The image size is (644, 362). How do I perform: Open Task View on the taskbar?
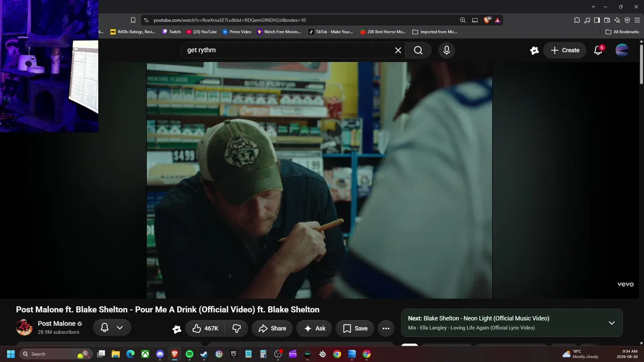pyautogui.click(x=101, y=354)
